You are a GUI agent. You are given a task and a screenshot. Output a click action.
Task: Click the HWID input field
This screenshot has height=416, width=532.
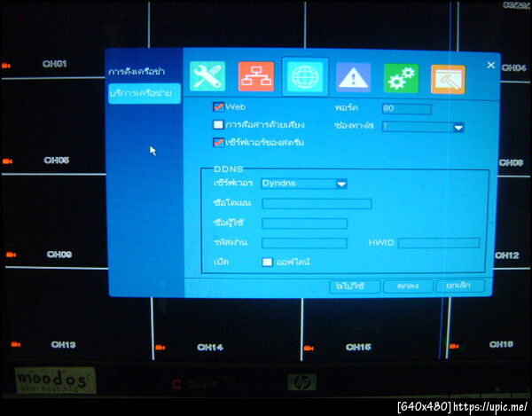439,243
